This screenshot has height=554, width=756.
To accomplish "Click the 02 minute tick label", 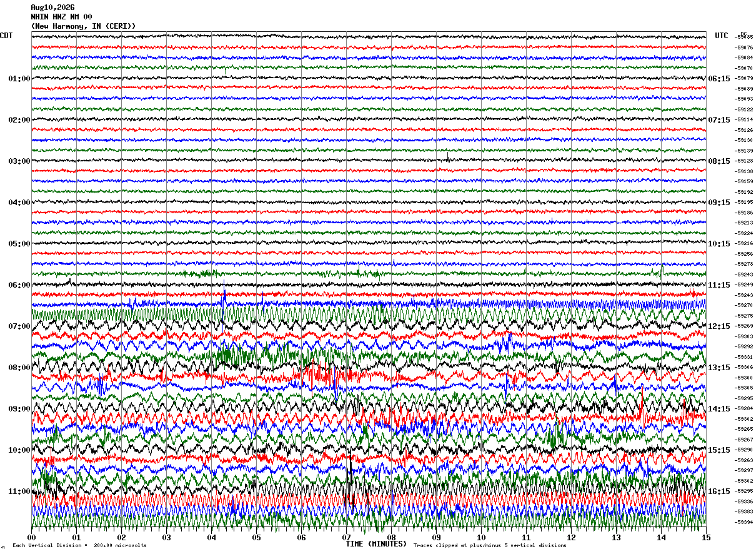I will pos(121,537).
